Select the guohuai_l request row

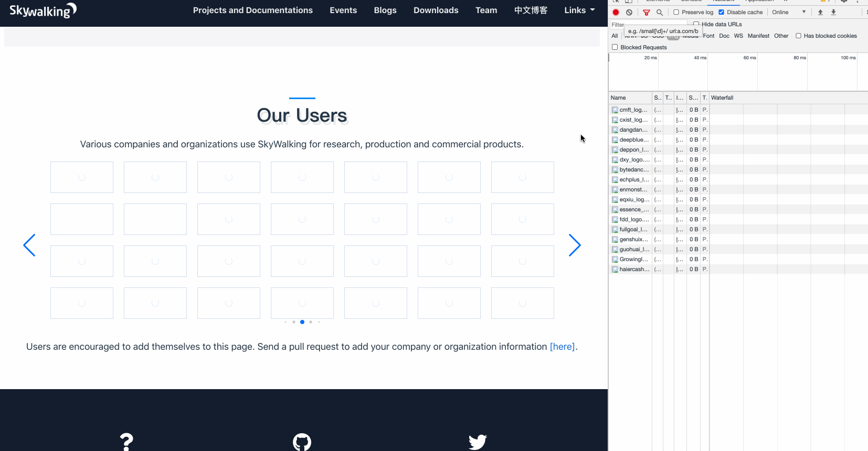coord(738,249)
